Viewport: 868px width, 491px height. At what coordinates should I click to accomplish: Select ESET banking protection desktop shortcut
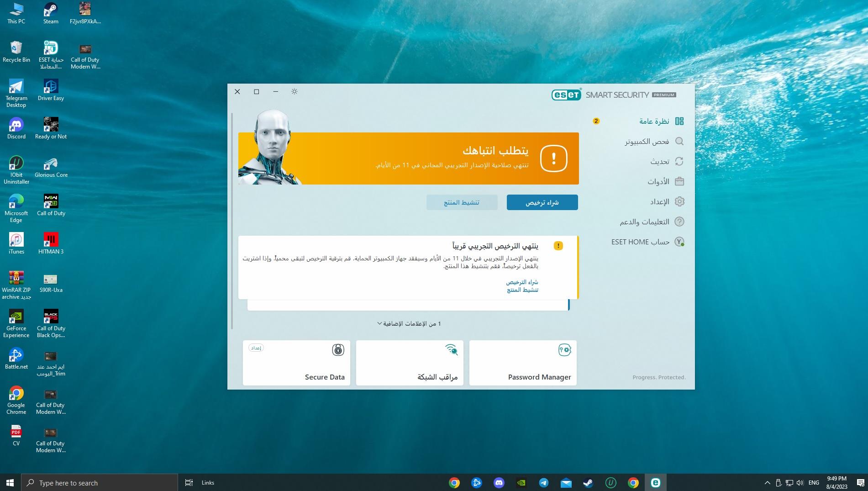(x=51, y=55)
